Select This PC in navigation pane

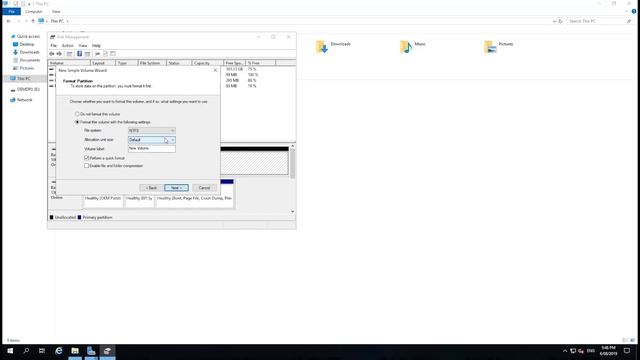click(x=24, y=78)
